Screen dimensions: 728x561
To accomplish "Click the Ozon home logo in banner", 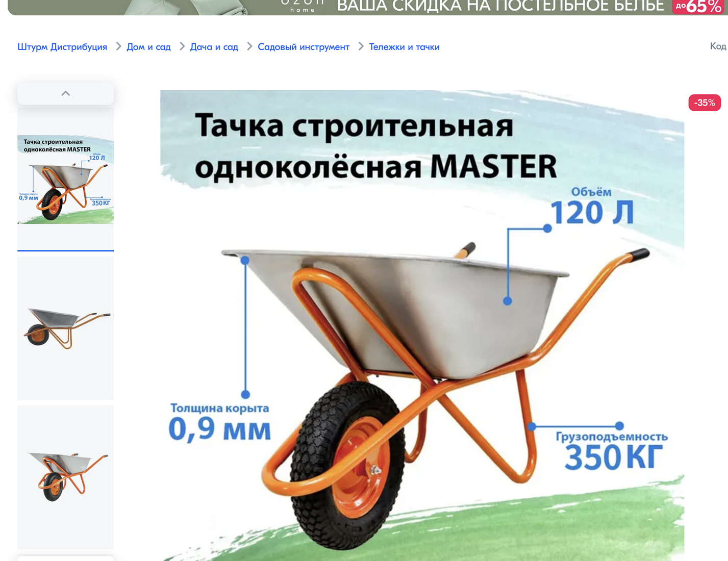I will point(303,6).
